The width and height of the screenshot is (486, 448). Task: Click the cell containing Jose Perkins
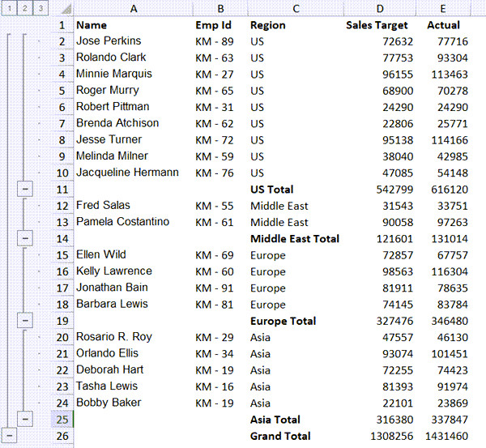[x=109, y=41]
